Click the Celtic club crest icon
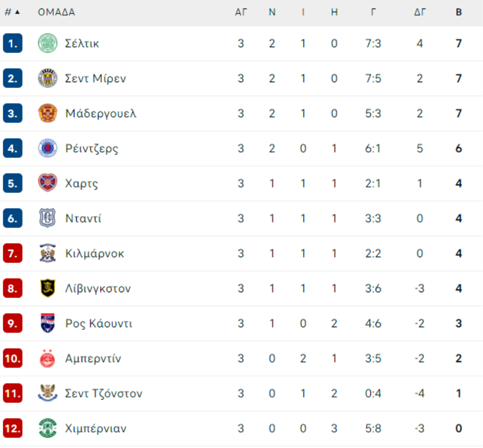Viewport: 483px width, 448px height. tap(47, 43)
